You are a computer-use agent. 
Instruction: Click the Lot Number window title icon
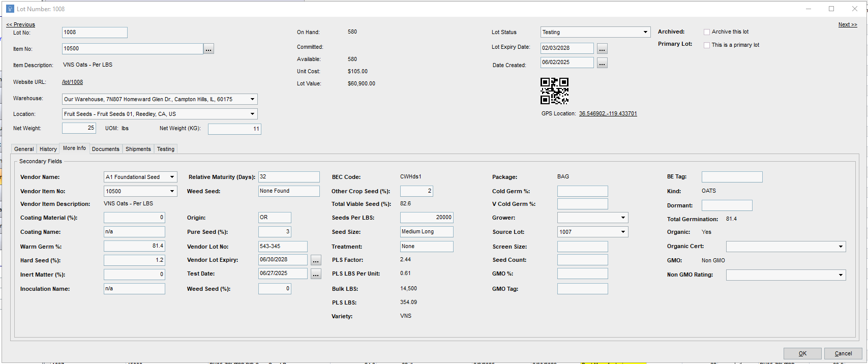(x=10, y=9)
